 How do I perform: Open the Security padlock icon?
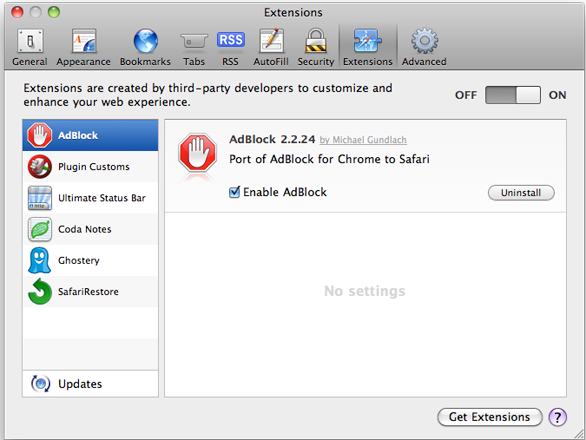(x=316, y=47)
